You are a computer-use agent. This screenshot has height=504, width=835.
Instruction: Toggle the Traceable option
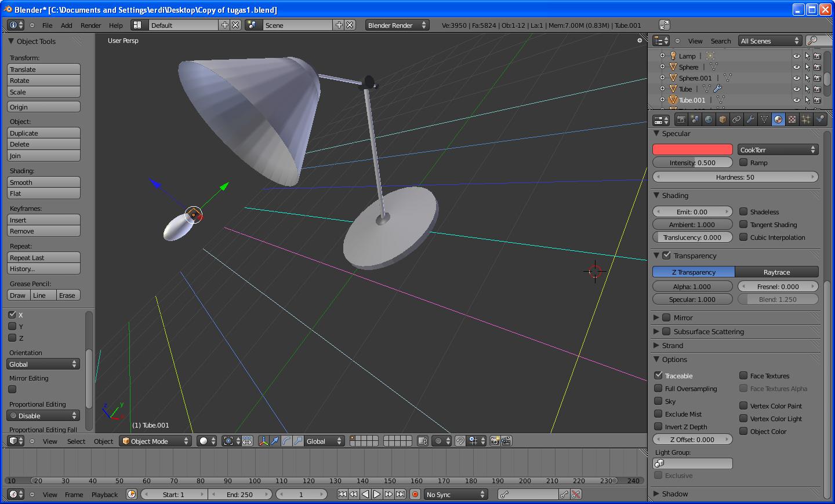[658, 376]
